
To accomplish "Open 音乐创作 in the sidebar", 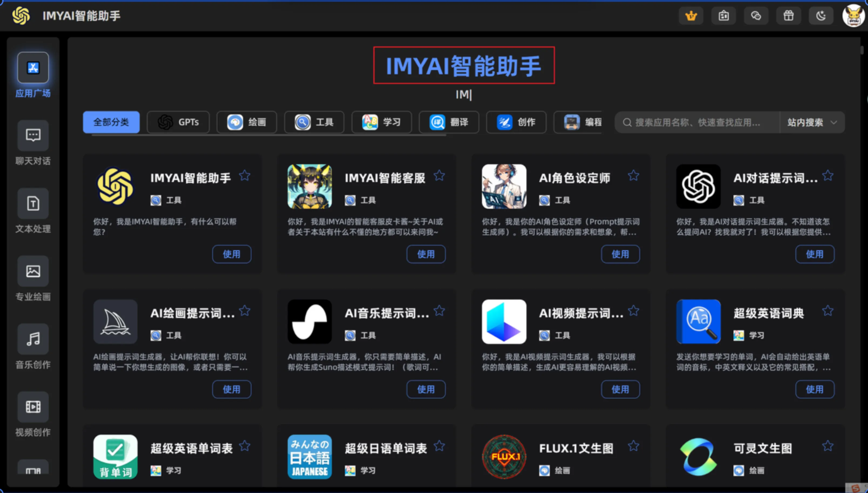I will 33,346.
